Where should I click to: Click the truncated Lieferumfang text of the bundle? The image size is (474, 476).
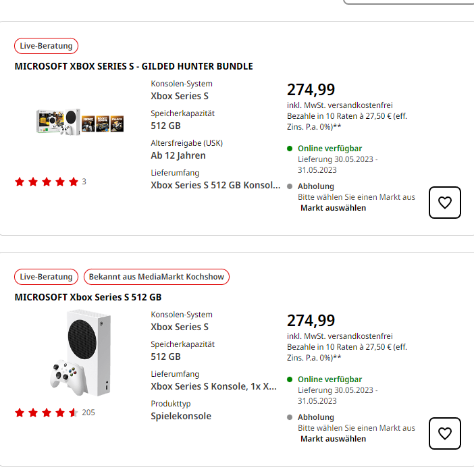click(215, 185)
